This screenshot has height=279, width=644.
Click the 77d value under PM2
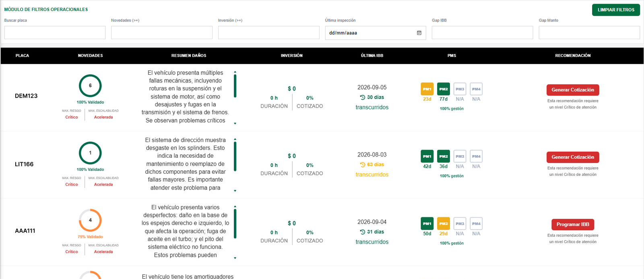point(444,99)
